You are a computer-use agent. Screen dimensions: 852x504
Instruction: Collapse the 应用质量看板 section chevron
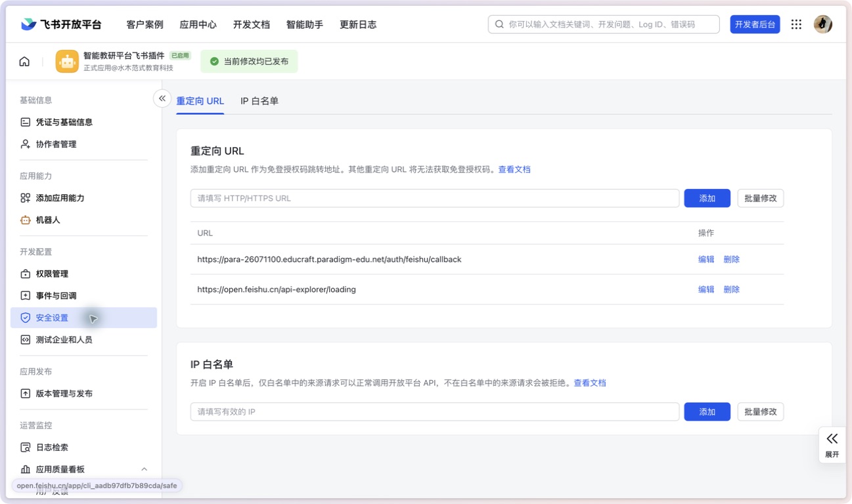tap(144, 469)
